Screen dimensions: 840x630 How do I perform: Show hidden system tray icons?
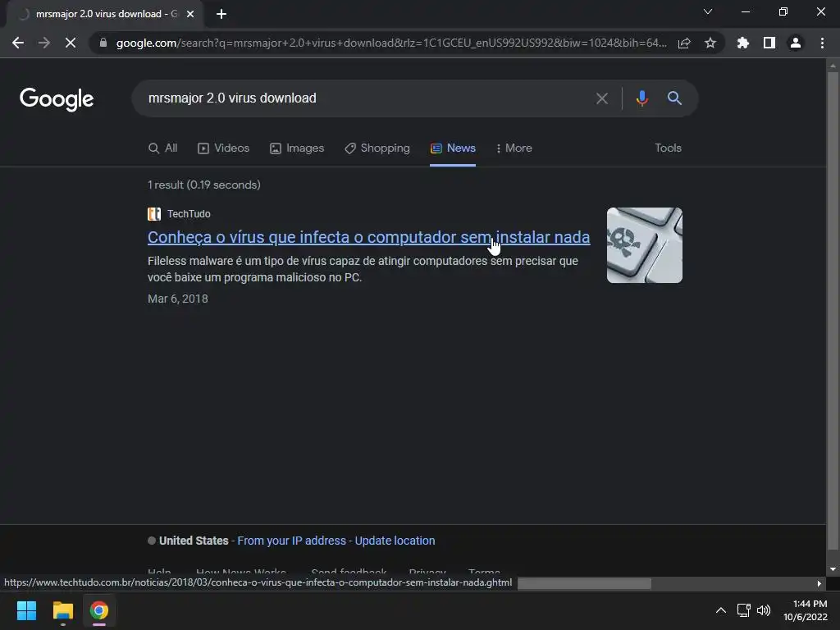(x=721, y=610)
